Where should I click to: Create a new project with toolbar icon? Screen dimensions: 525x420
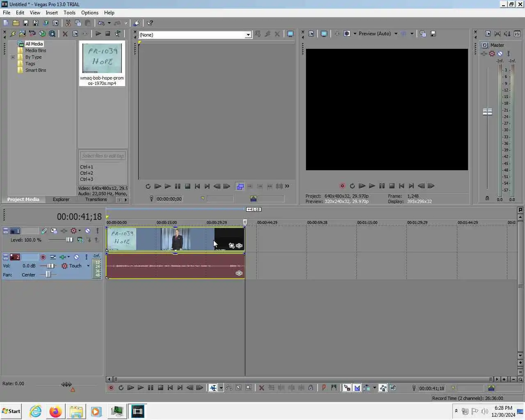6,23
